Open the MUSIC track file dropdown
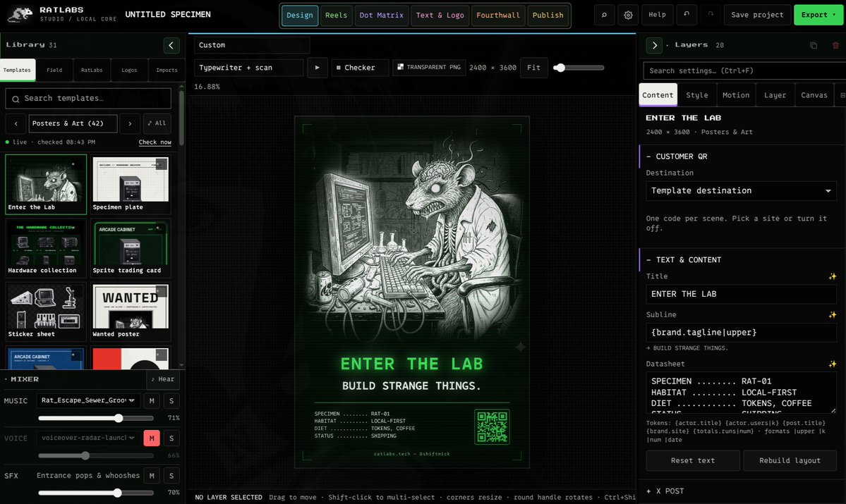This screenshot has width=846, height=504. coord(88,400)
